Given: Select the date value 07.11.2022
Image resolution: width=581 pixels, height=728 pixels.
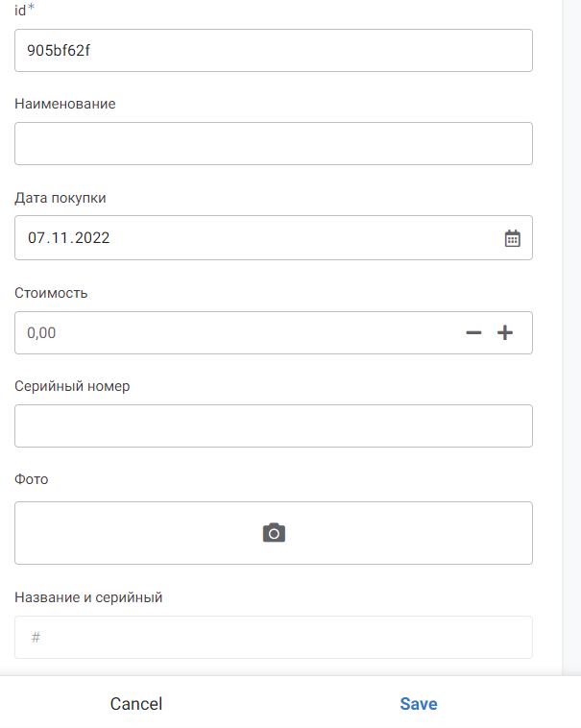Looking at the screenshot, I should click(x=69, y=238).
